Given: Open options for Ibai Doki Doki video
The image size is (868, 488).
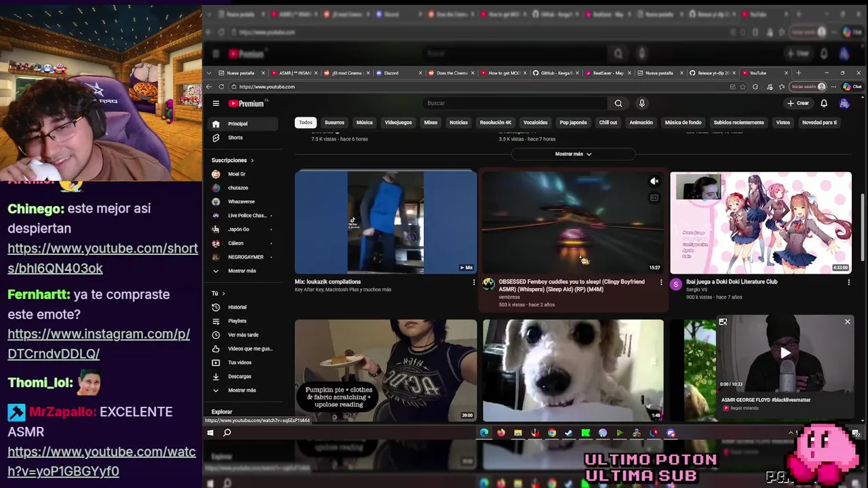Looking at the screenshot, I should click(848, 282).
